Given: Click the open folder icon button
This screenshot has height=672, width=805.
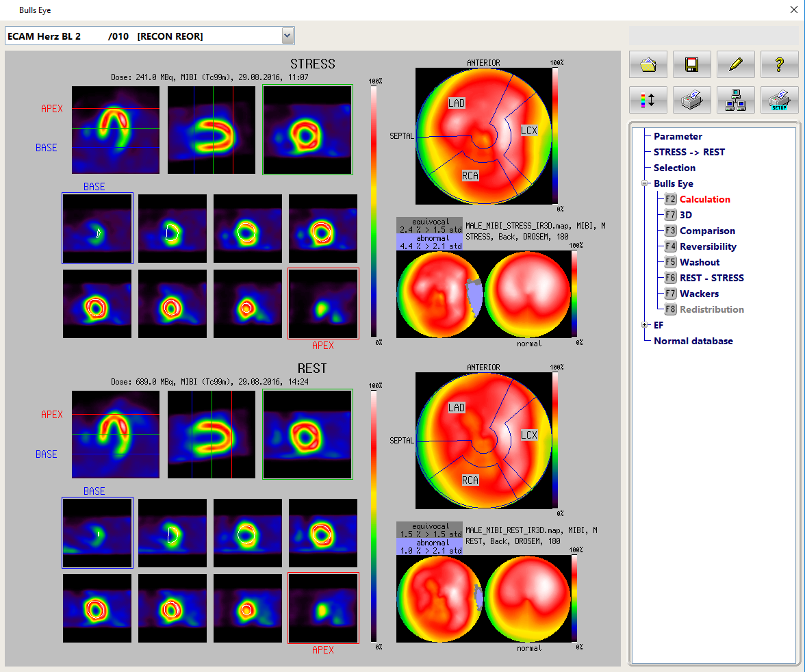Looking at the screenshot, I should [x=648, y=64].
